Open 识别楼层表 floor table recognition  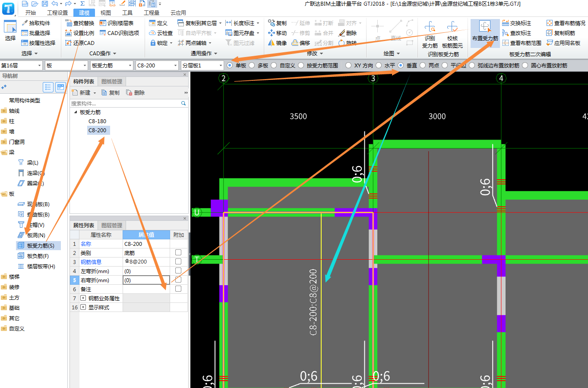click(117, 23)
